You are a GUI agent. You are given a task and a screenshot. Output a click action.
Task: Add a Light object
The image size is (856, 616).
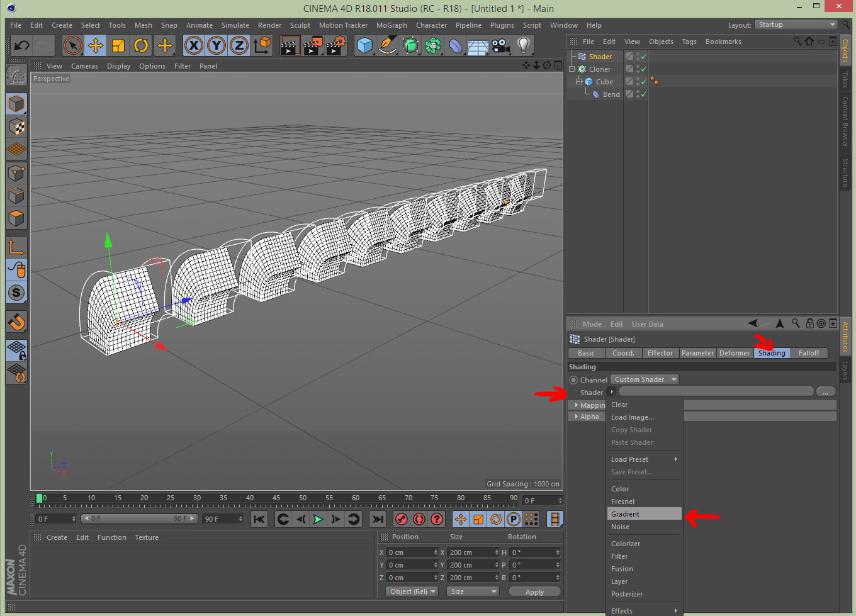pos(524,45)
